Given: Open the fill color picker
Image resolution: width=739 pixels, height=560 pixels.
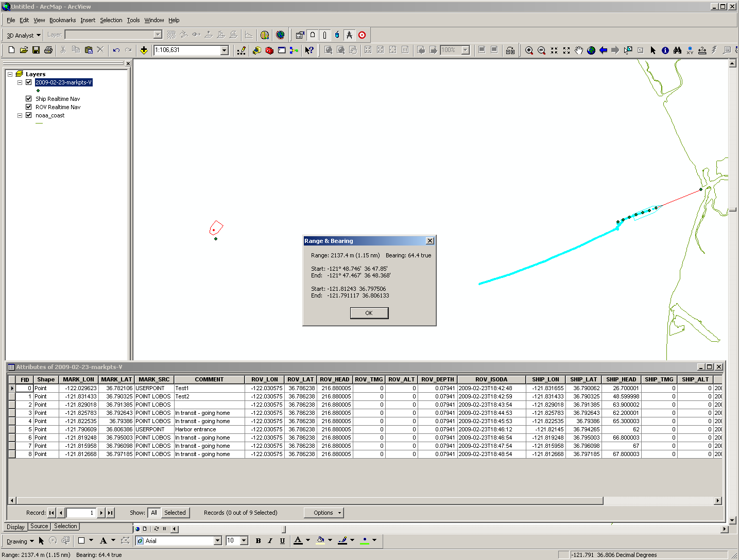Looking at the screenshot, I should point(330,540).
